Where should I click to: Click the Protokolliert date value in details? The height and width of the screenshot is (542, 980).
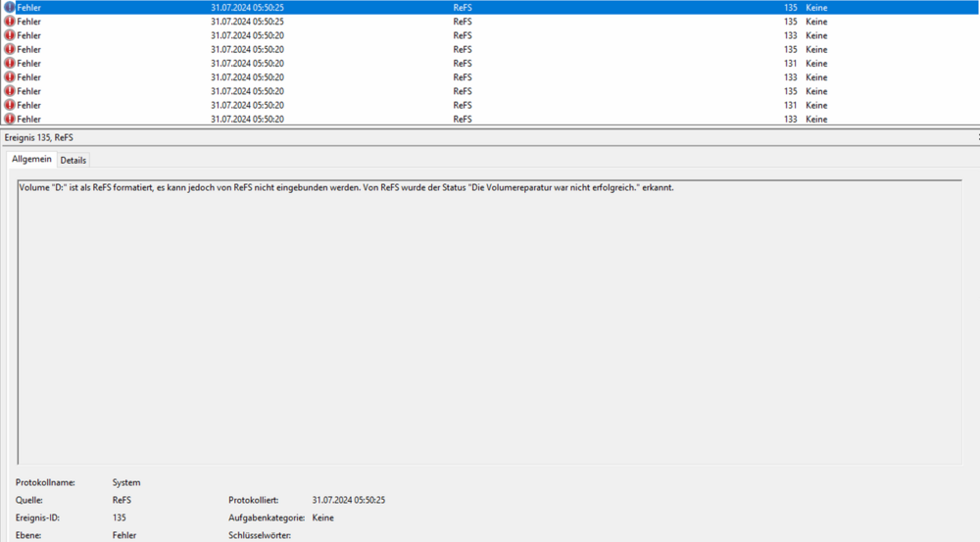click(347, 500)
